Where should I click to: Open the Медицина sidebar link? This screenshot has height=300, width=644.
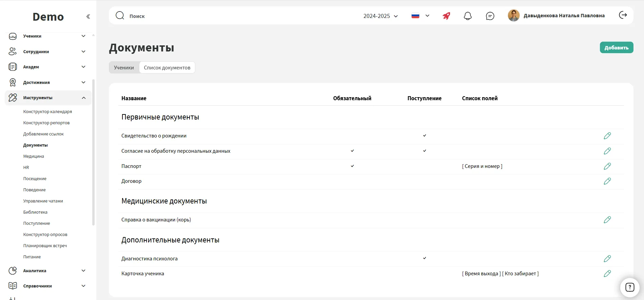34,156
